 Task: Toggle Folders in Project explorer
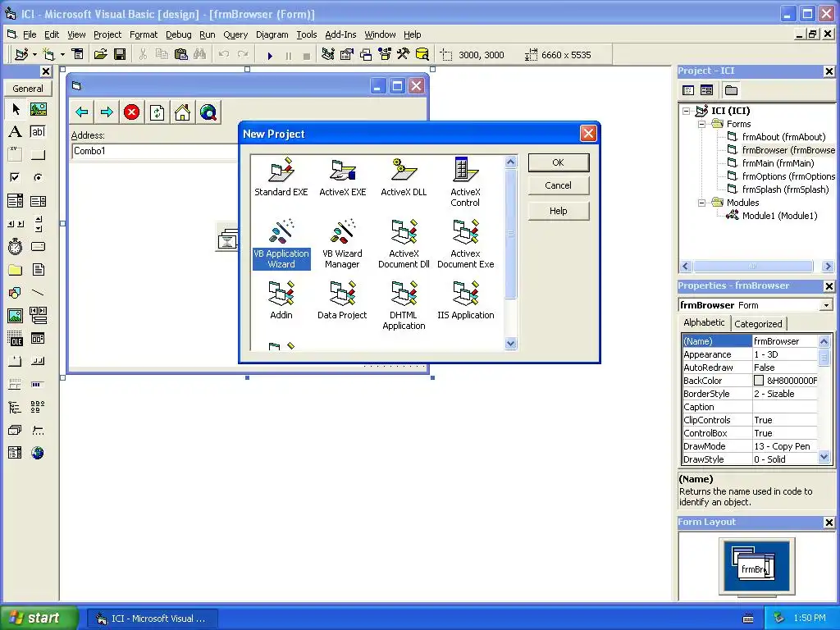pos(731,90)
